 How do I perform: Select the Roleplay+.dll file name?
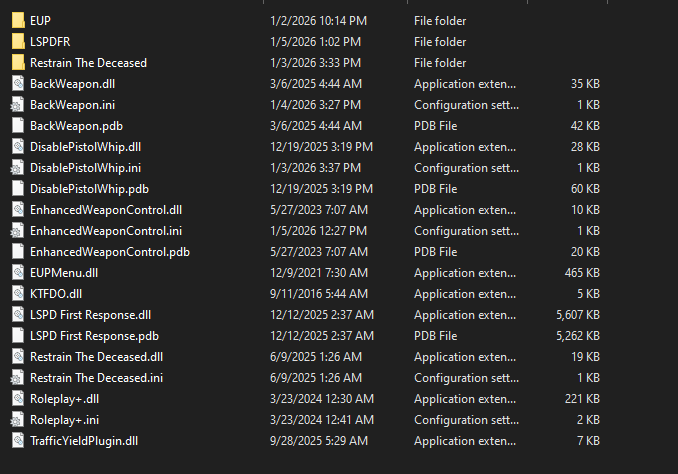click(x=65, y=398)
